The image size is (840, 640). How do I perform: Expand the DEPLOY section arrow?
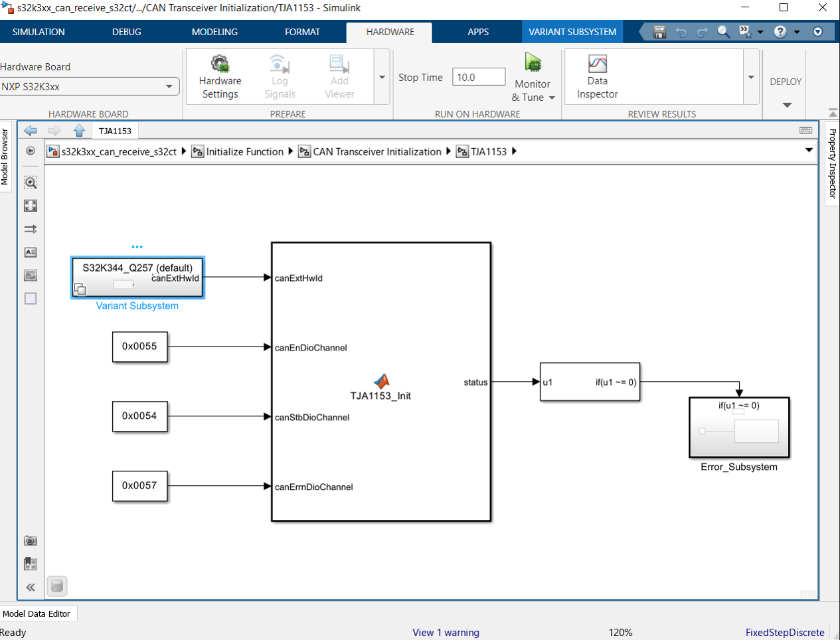click(787, 105)
